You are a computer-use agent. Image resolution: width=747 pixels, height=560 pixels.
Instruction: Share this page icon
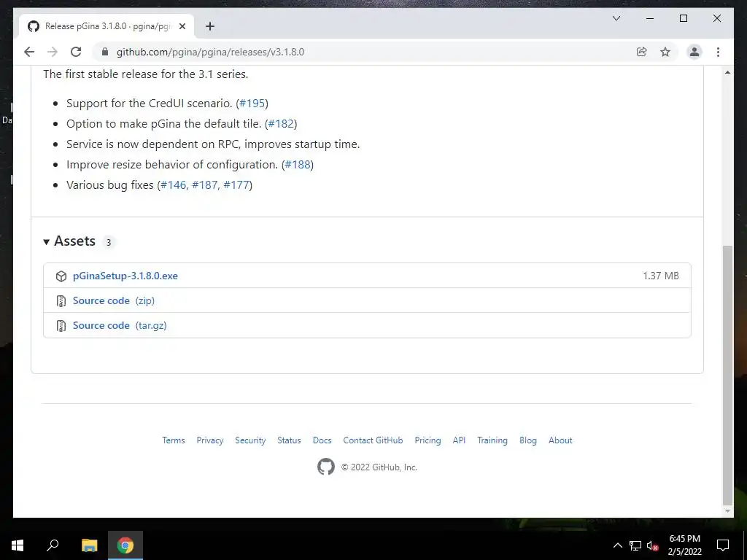pyautogui.click(x=642, y=52)
